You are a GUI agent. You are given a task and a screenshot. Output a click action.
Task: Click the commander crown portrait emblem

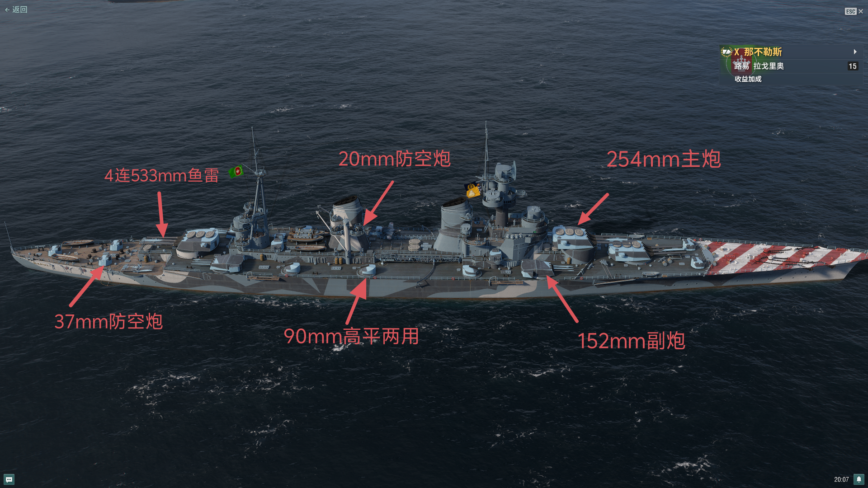[741, 65]
